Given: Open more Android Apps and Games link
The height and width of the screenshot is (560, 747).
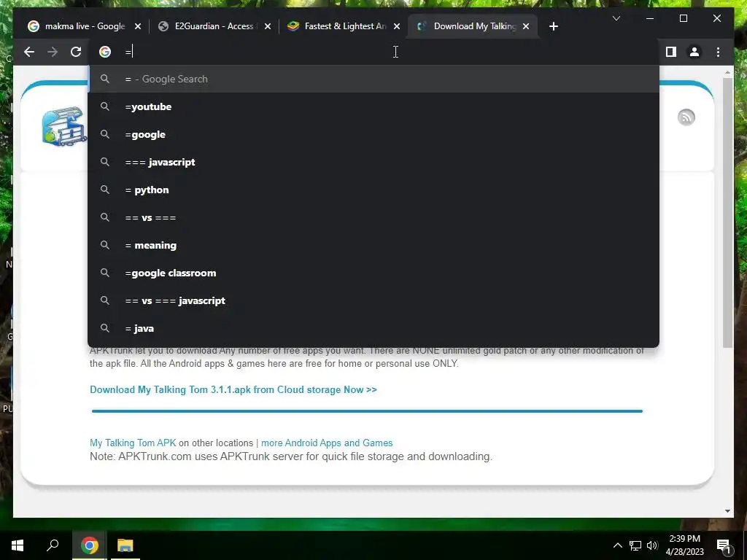Looking at the screenshot, I should pyautogui.click(x=327, y=443).
